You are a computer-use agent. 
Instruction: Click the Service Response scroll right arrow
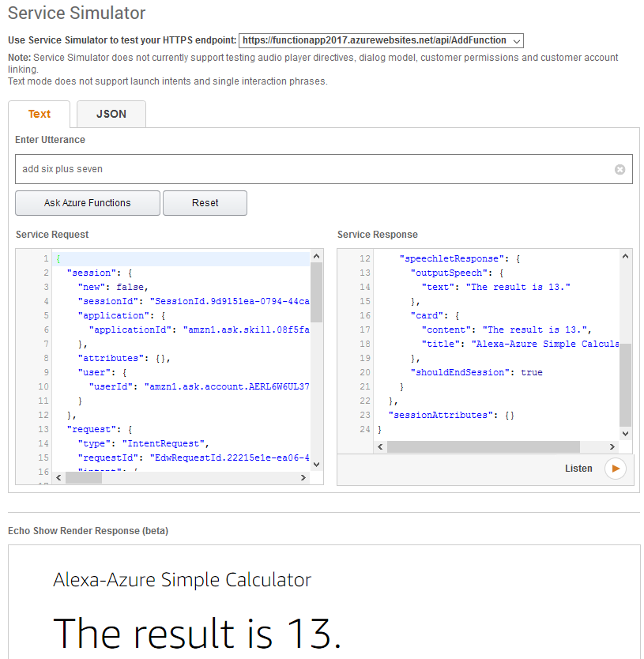click(x=612, y=446)
